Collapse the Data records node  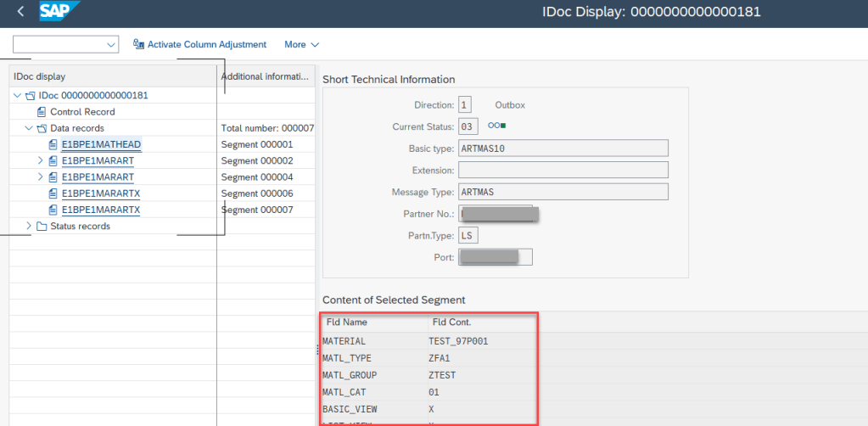pos(29,128)
